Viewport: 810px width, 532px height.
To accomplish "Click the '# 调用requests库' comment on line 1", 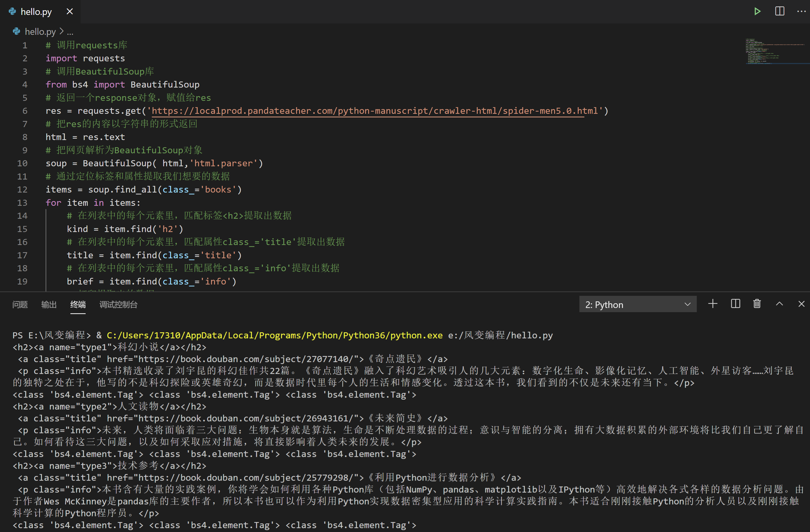I will click(86, 45).
